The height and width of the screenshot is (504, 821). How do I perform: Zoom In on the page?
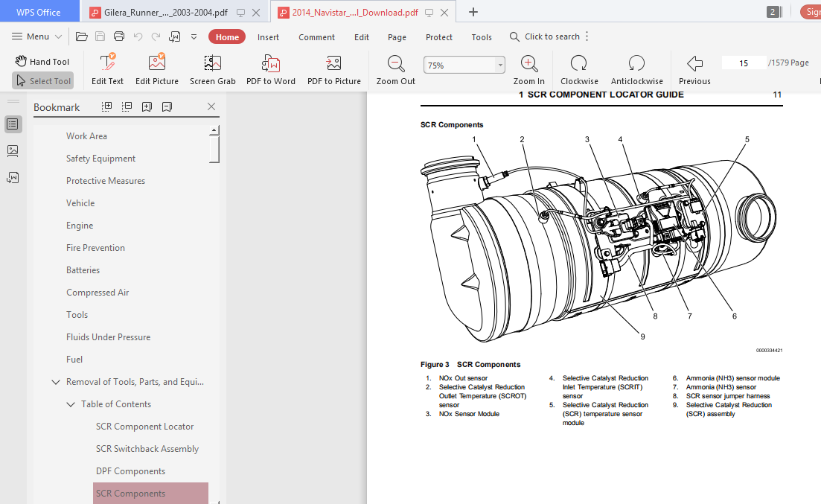528,69
